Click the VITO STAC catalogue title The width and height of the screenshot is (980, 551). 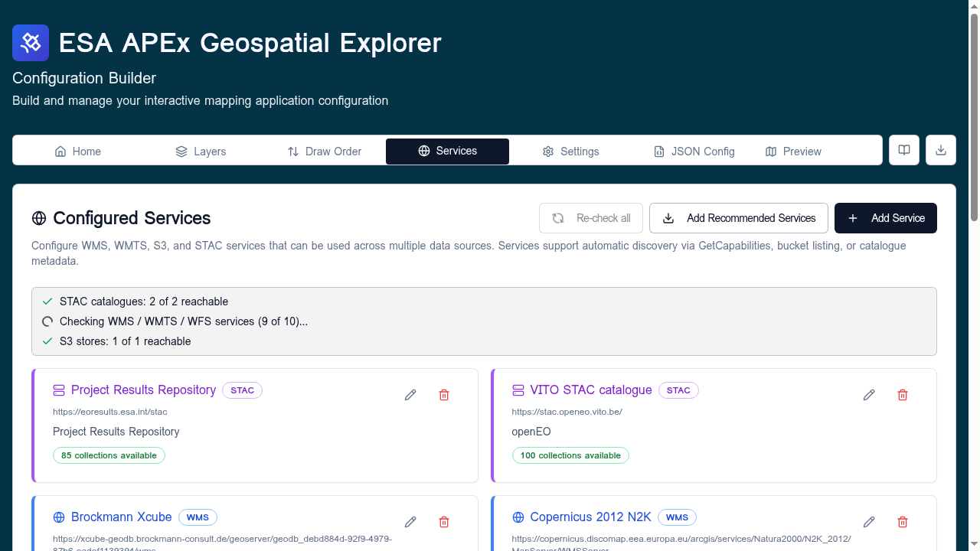pos(591,390)
